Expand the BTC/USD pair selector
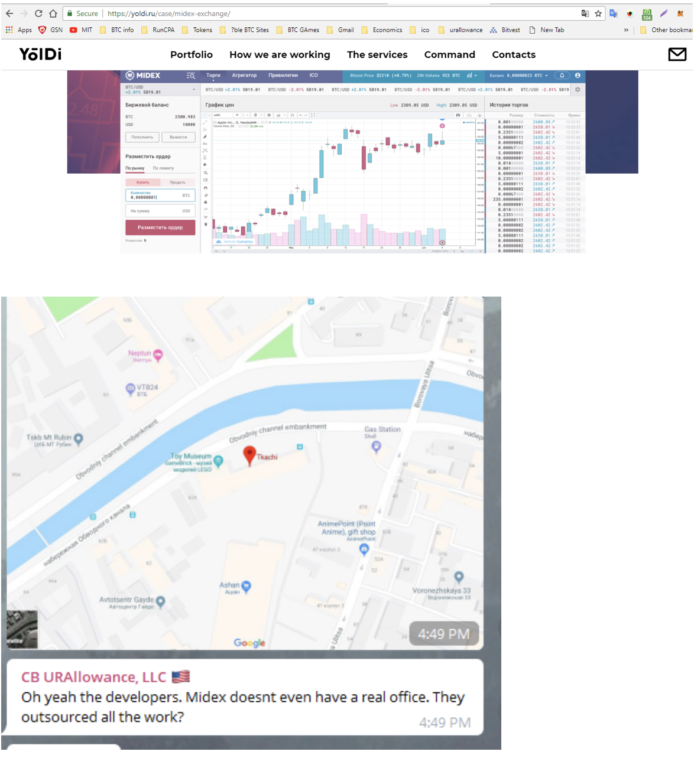The image size is (694, 784). pyautogui.click(x=160, y=90)
